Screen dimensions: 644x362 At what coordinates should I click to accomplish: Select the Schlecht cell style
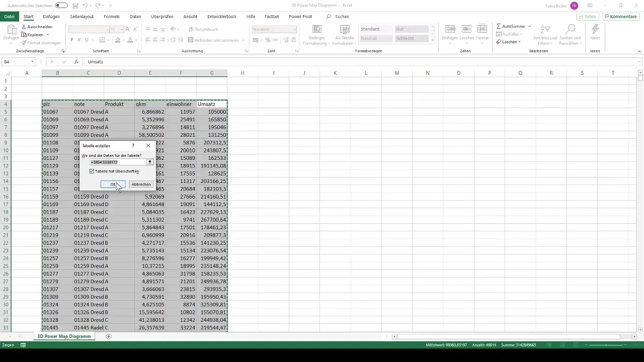point(412,39)
